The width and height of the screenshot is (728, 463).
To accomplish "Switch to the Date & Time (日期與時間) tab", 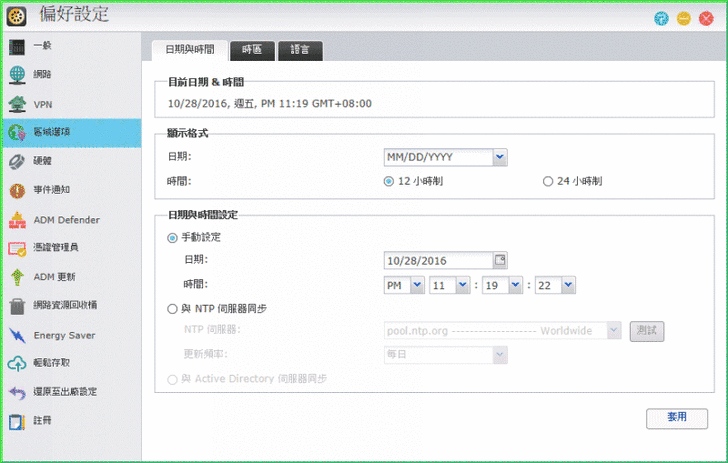I will [x=190, y=50].
